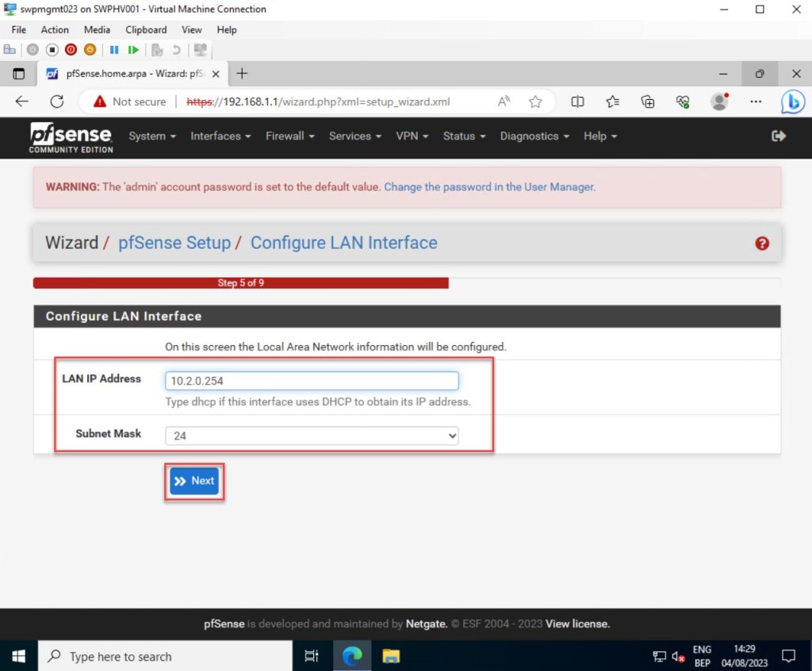The height and width of the screenshot is (671, 812).
Task: Open the Action menu in VM window
Action: pos(55,29)
